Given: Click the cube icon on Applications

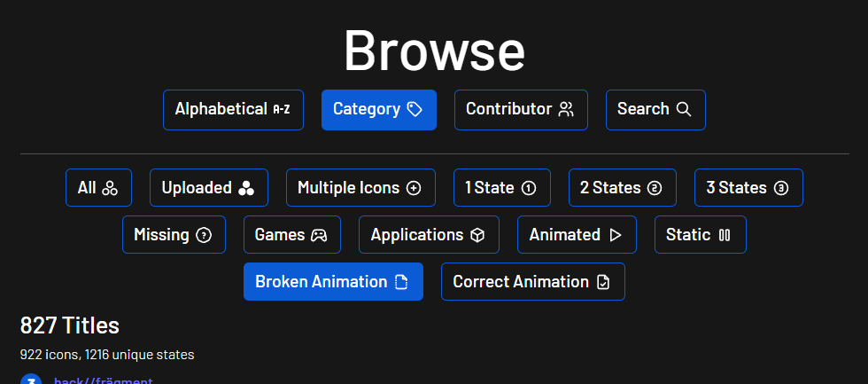Looking at the screenshot, I should (477, 235).
